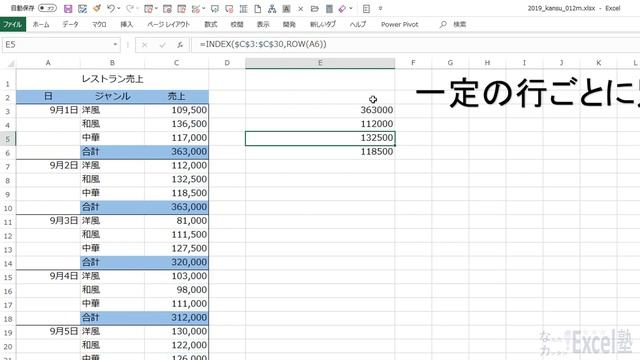
Task: Select column C header
Action: click(176, 63)
